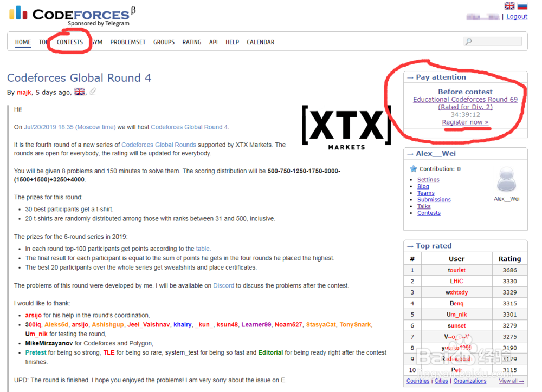Open MikeMirzayanov's profile link
Screen dimensions: 542x392
pyautogui.click(x=49, y=343)
